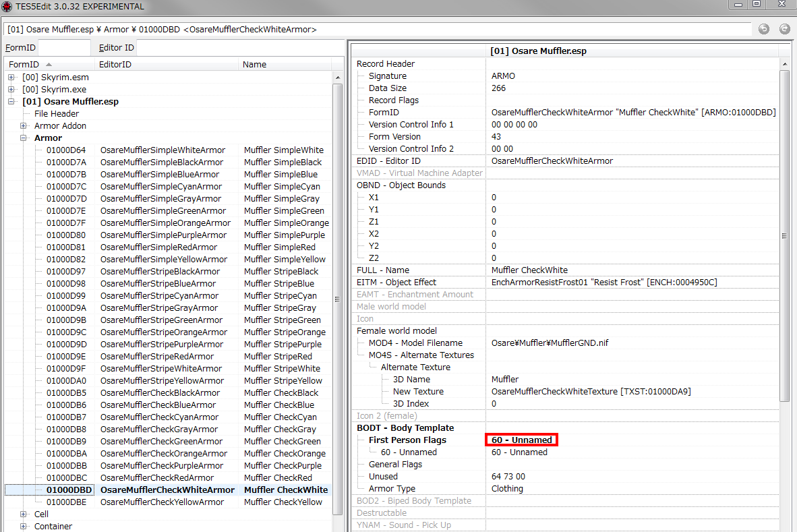Select File Header in the tree
This screenshot has height=532, width=797.
click(x=57, y=114)
